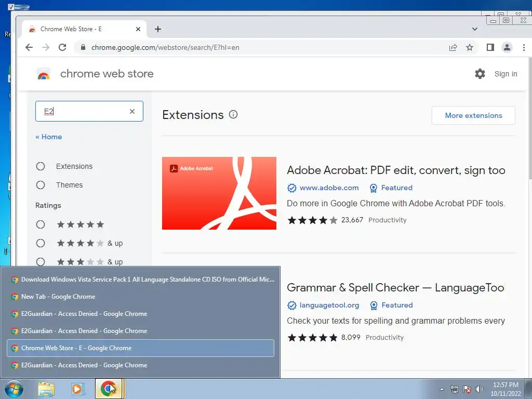
Task: Open Grammar & Spell Checker LanguageTool title
Action: (395, 287)
